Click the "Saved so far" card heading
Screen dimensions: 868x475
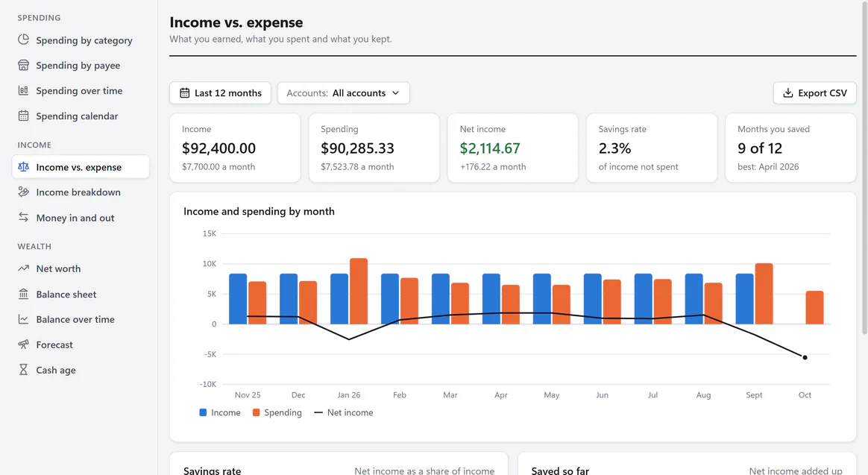click(x=560, y=471)
